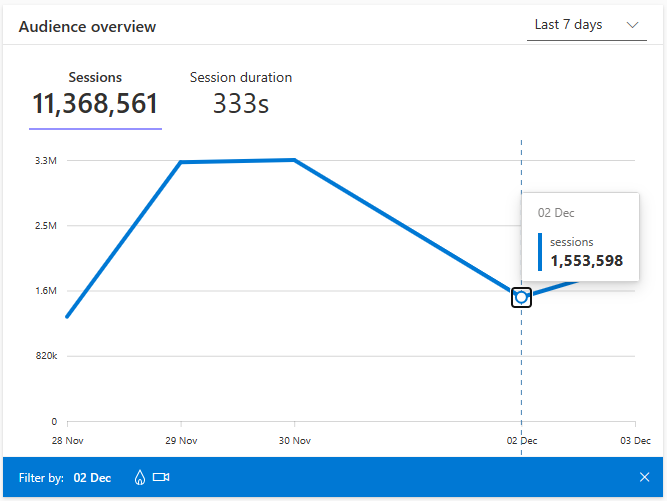667x501 pixels.
Task: Click the tooltip value 1,553,598
Action: [x=586, y=261]
